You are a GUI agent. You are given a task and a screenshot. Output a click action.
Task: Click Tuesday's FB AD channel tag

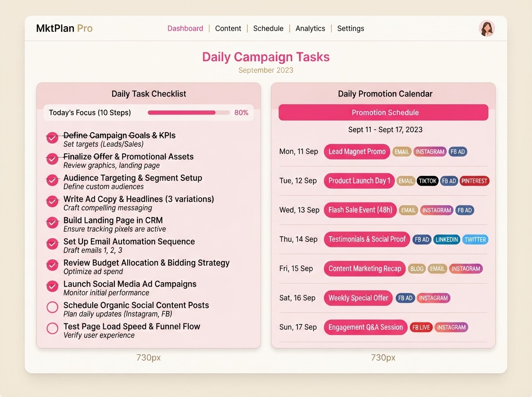pyautogui.click(x=449, y=181)
